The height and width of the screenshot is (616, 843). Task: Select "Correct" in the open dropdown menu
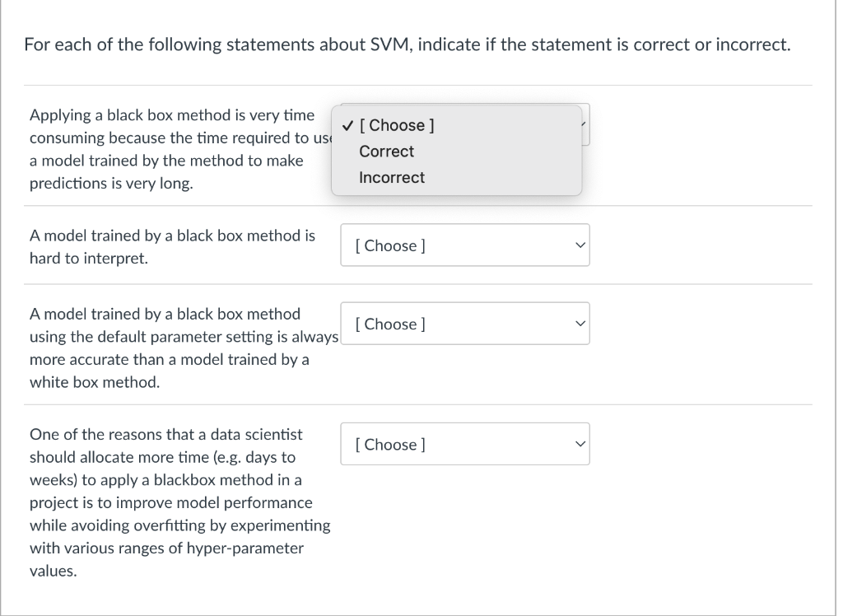coord(387,152)
